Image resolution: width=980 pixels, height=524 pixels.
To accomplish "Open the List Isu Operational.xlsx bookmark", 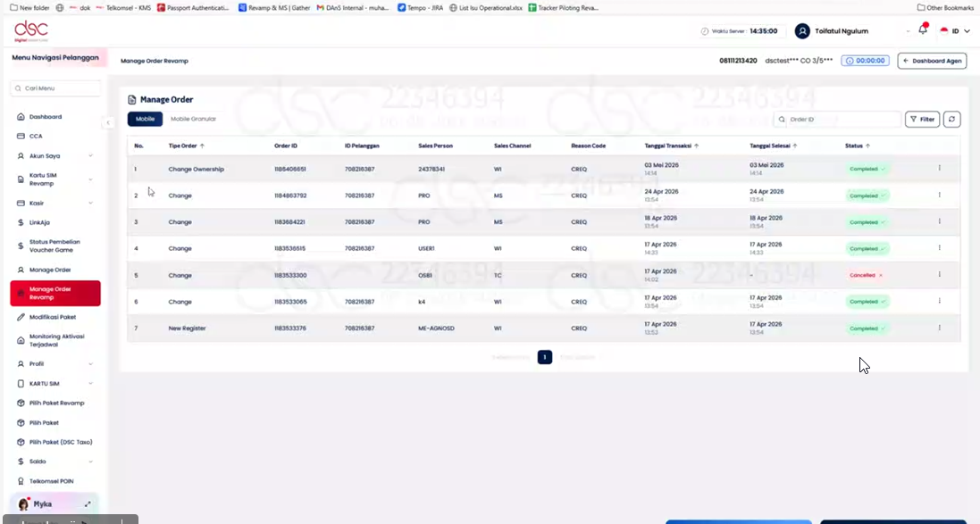I will pos(486,8).
